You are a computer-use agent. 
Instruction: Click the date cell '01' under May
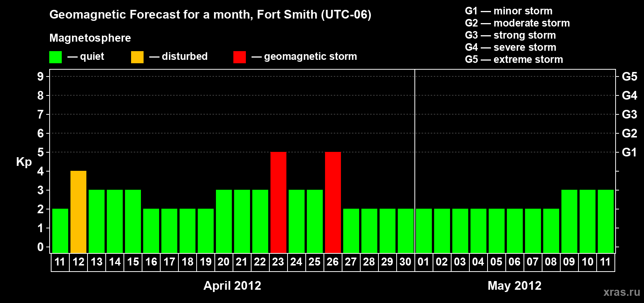[x=424, y=262]
